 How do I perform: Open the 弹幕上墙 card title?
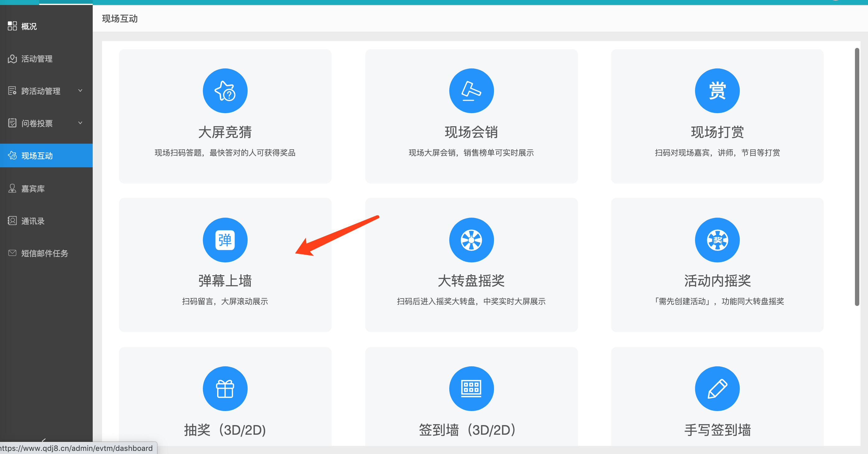click(225, 281)
